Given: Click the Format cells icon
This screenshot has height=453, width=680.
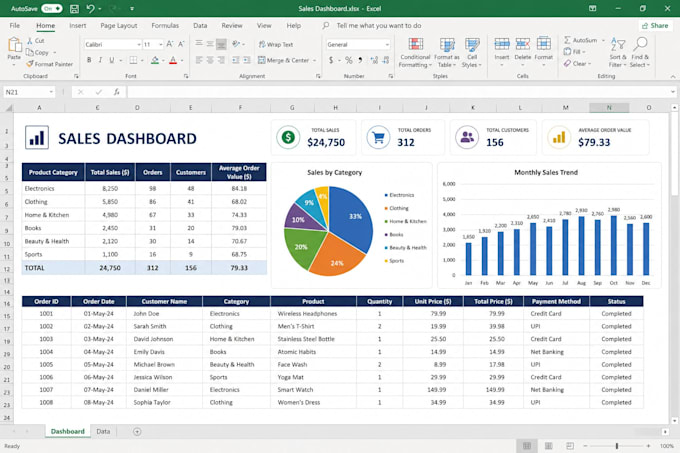Looking at the screenshot, I should [543, 44].
